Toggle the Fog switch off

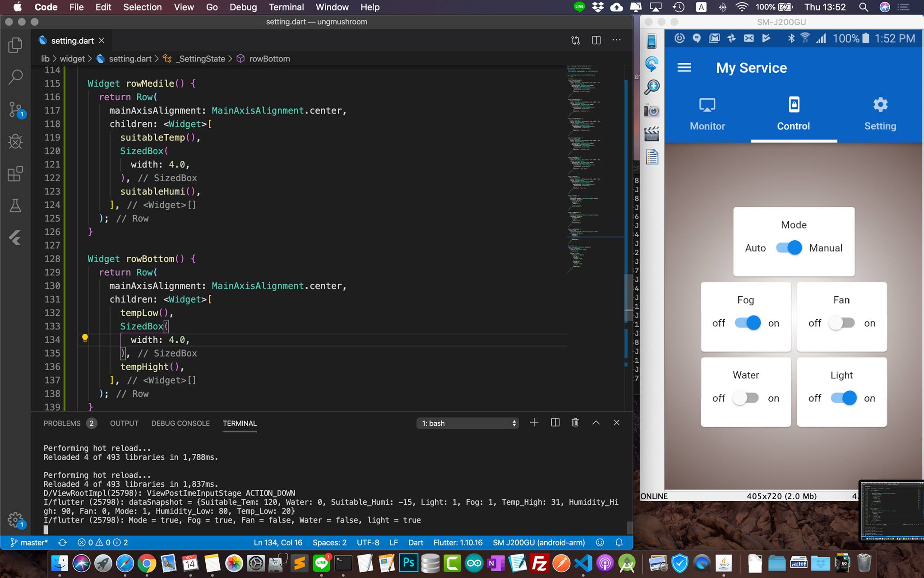click(748, 323)
